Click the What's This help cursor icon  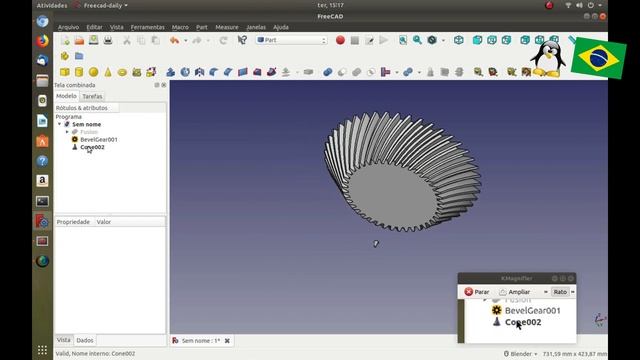click(242, 40)
